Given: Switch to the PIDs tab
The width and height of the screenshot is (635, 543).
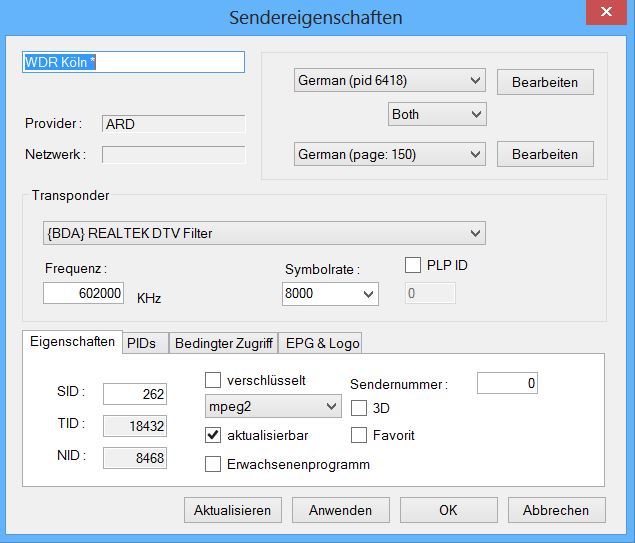Looking at the screenshot, I should 141,343.
